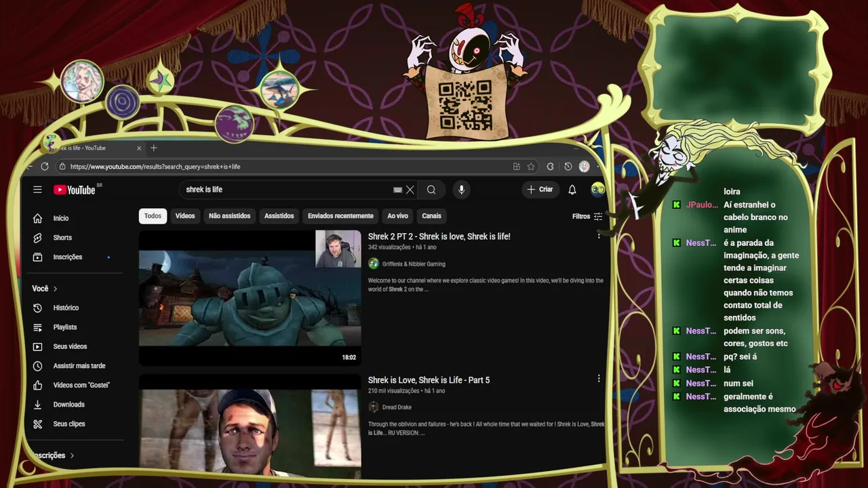Select the Enviados recentemente filter chip
Screen dimensions: 868x488
pos(340,216)
